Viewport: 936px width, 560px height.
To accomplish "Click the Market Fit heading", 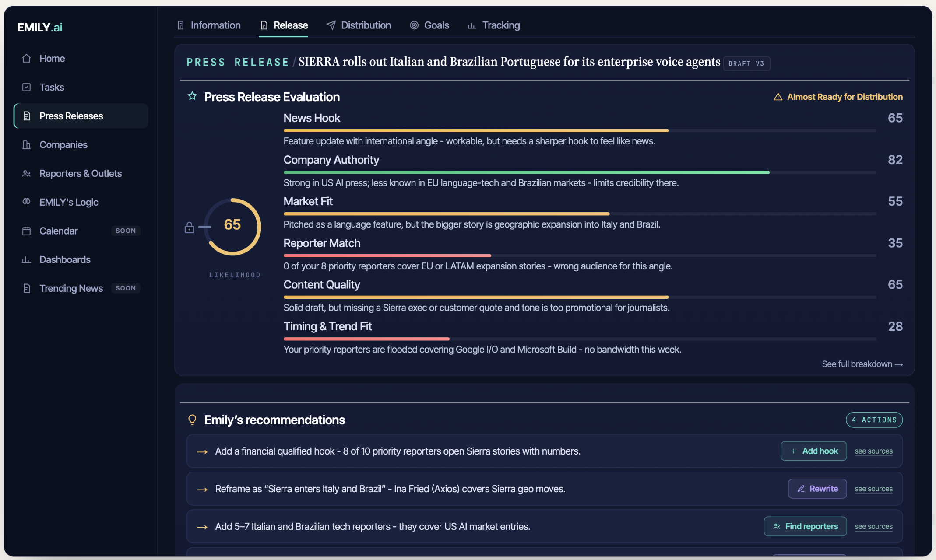I will (308, 201).
